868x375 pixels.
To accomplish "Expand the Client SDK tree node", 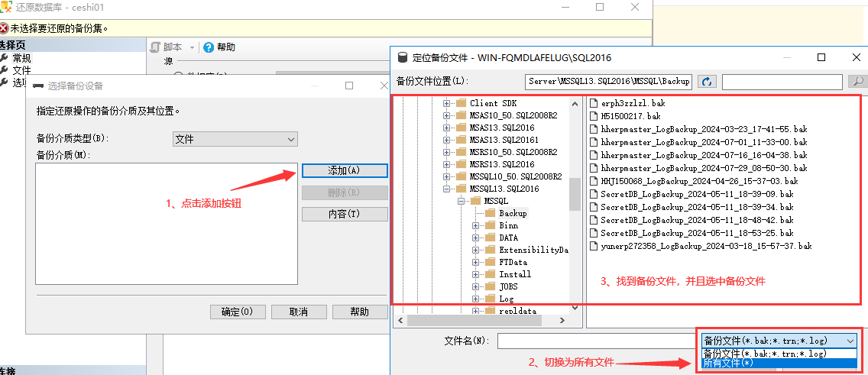I will pyautogui.click(x=447, y=103).
